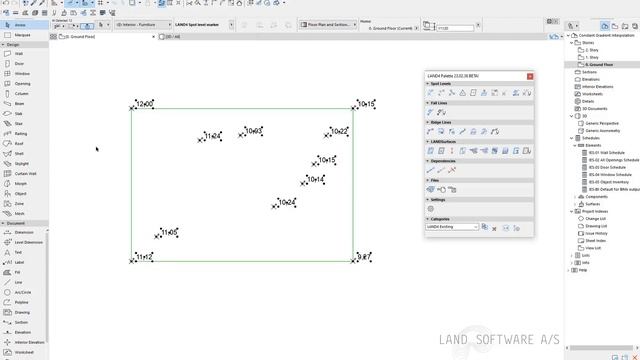Select the Window tool

coord(24,73)
